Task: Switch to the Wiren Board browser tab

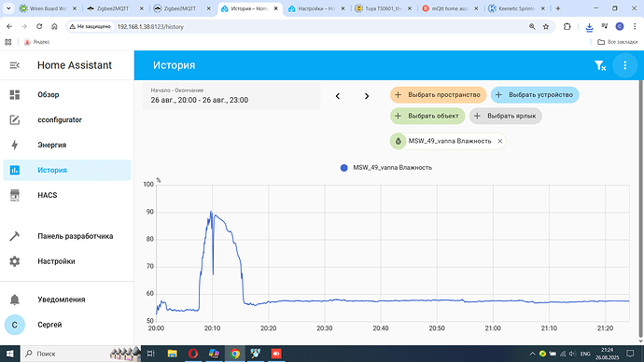Action: (x=49, y=8)
